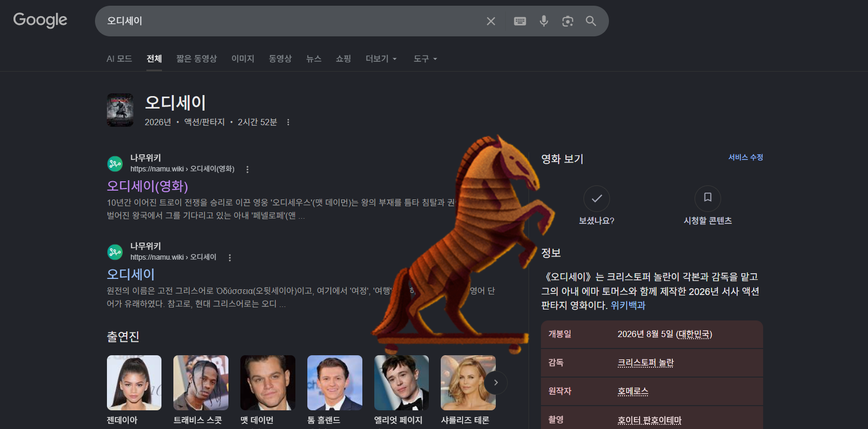Click the 개봉일 row label

click(x=560, y=334)
